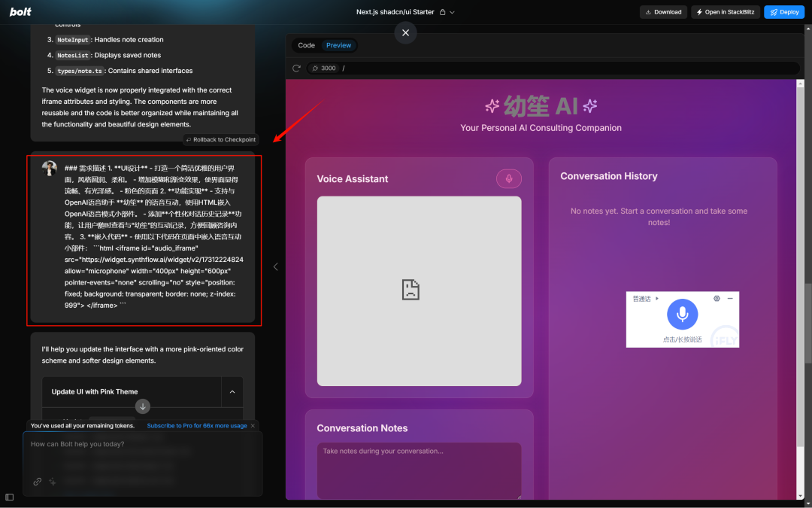
Task: Close the workbench panel with X
Action: click(405, 32)
